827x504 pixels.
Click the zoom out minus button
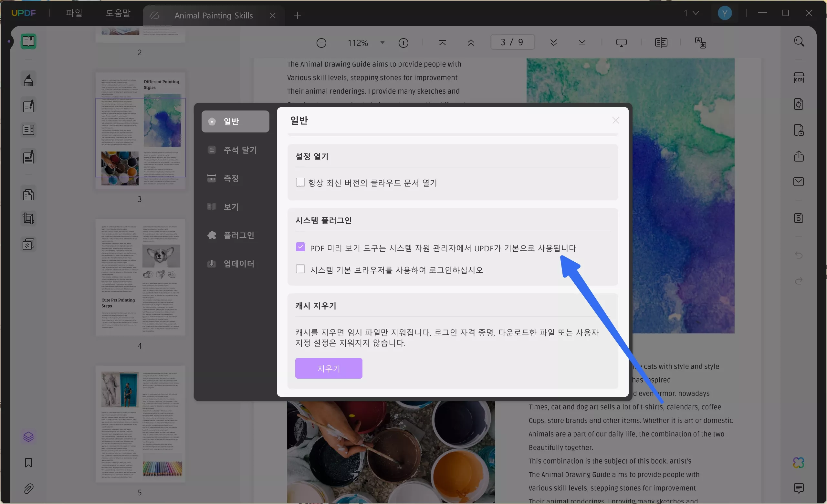coord(321,43)
